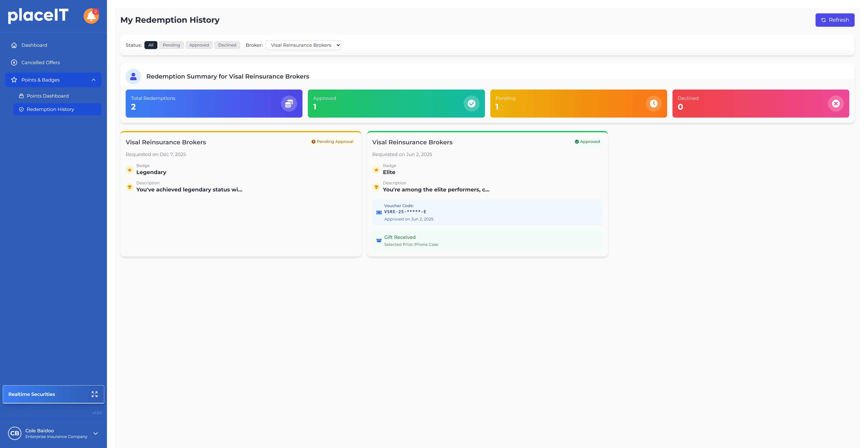
Task: Click the voucher ticket icon
Action: [x=379, y=212]
